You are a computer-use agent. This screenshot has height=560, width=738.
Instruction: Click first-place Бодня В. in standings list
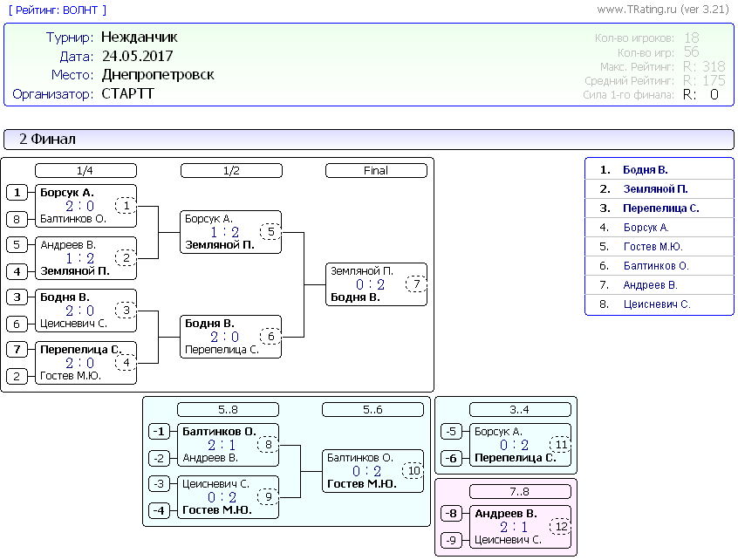(645, 170)
